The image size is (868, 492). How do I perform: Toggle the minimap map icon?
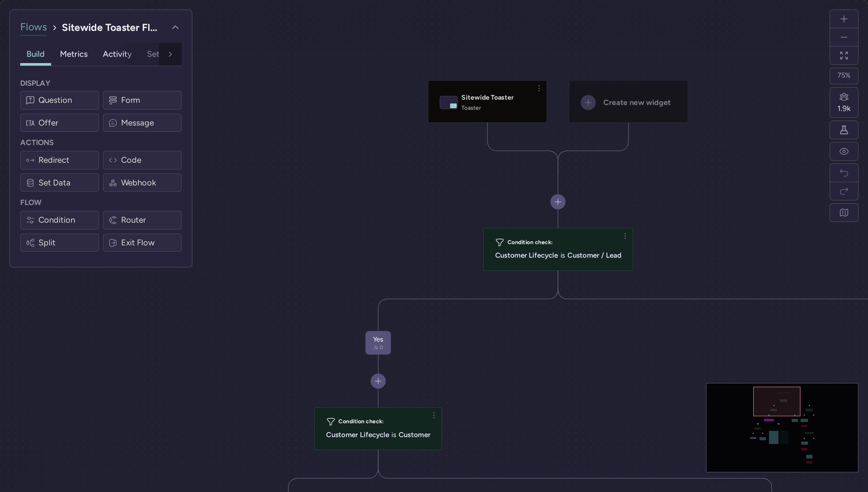[x=844, y=213]
